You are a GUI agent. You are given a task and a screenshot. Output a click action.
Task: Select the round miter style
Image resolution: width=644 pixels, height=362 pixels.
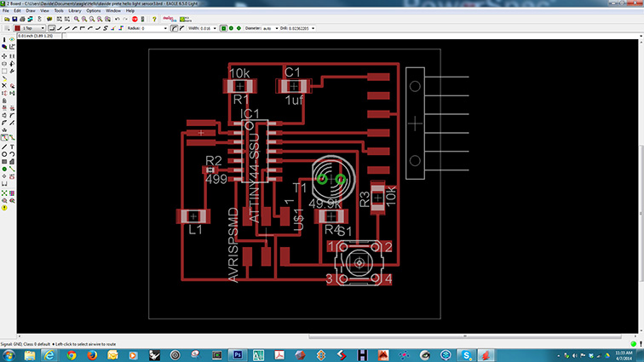(174, 28)
